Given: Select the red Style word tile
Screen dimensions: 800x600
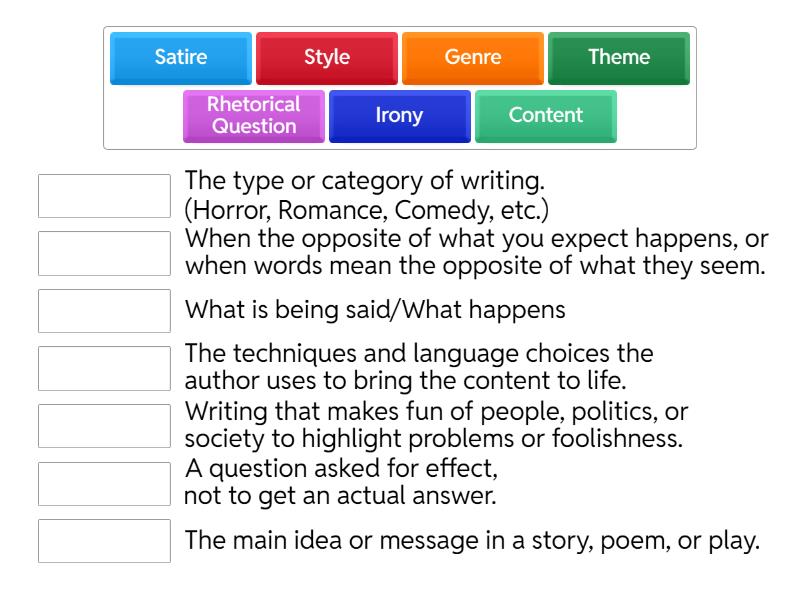Looking at the screenshot, I should 326,57.
